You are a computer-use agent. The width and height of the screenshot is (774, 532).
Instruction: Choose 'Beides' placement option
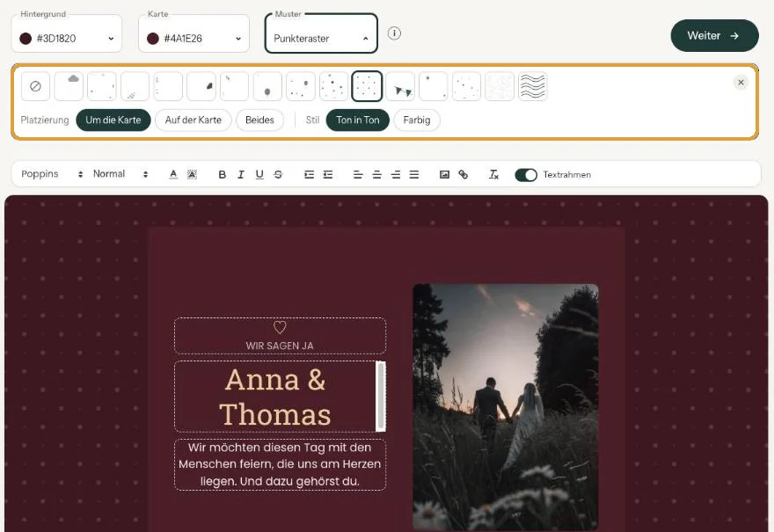259,120
